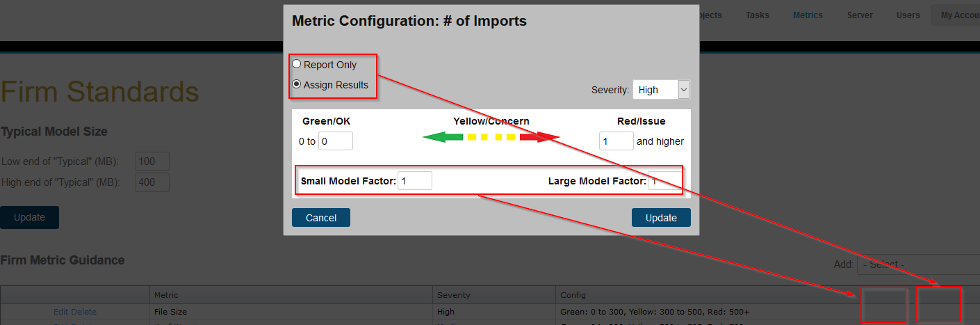
Task: Open the Users tab
Action: pos(908,15)
